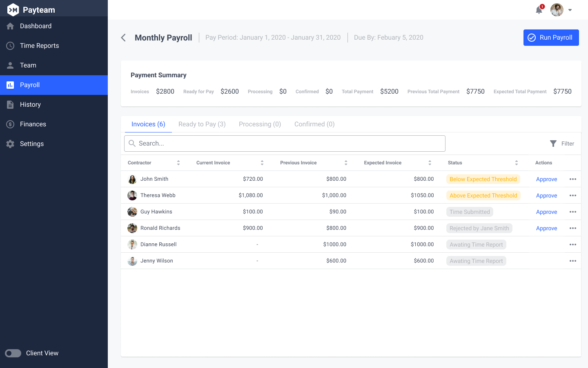The image size is (588, 368).
Task: Click the notification bell icon
Action: 539,10
